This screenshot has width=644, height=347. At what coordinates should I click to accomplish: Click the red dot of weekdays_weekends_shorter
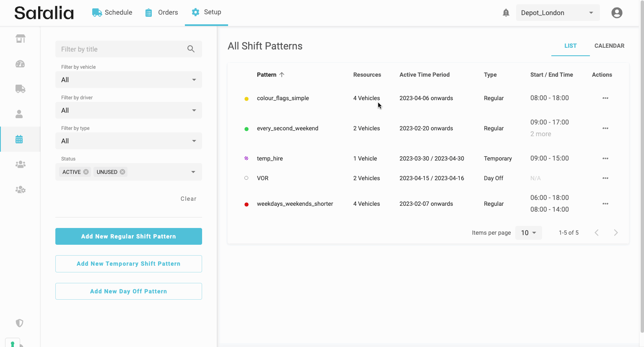coord(247,204)
